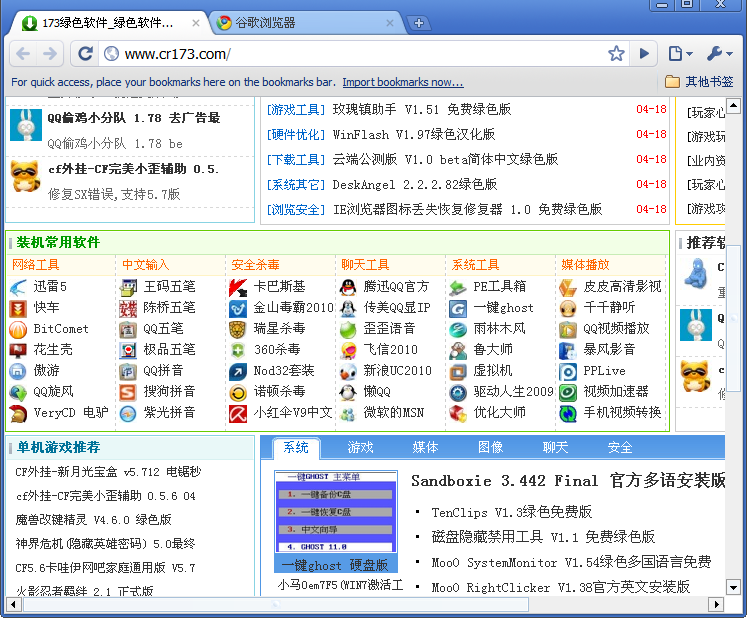Open the page menu dropdown

click(680, 53)
